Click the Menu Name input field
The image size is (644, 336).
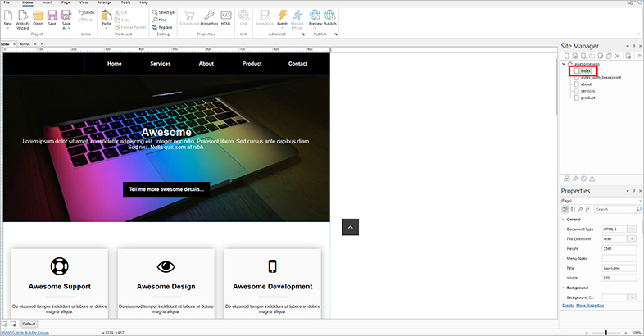[x=619, y=259]
